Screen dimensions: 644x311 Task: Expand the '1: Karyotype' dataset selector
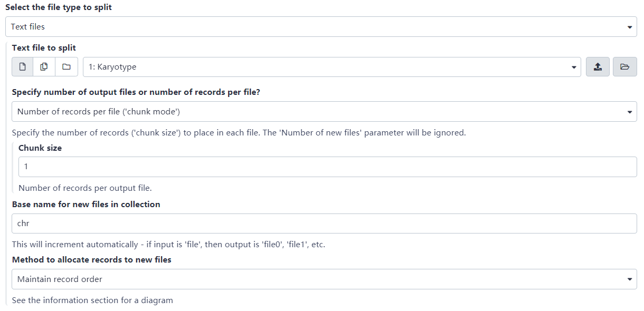click(332, 67)
